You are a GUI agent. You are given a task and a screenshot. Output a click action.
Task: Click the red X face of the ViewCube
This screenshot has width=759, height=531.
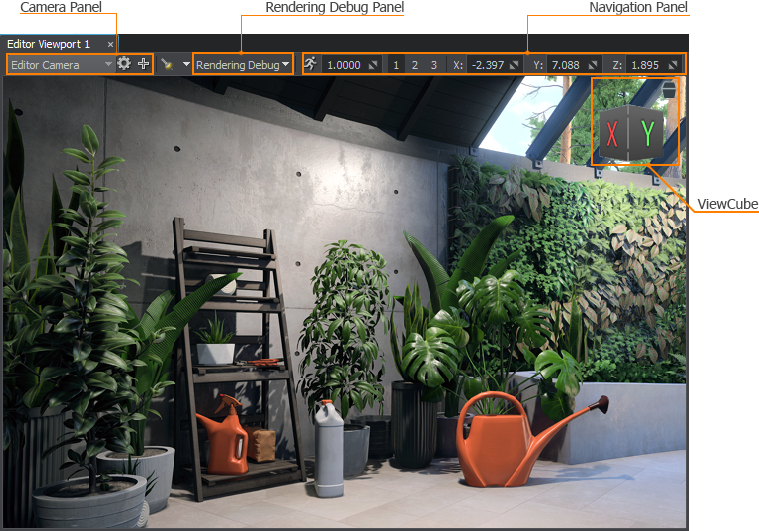611,135
